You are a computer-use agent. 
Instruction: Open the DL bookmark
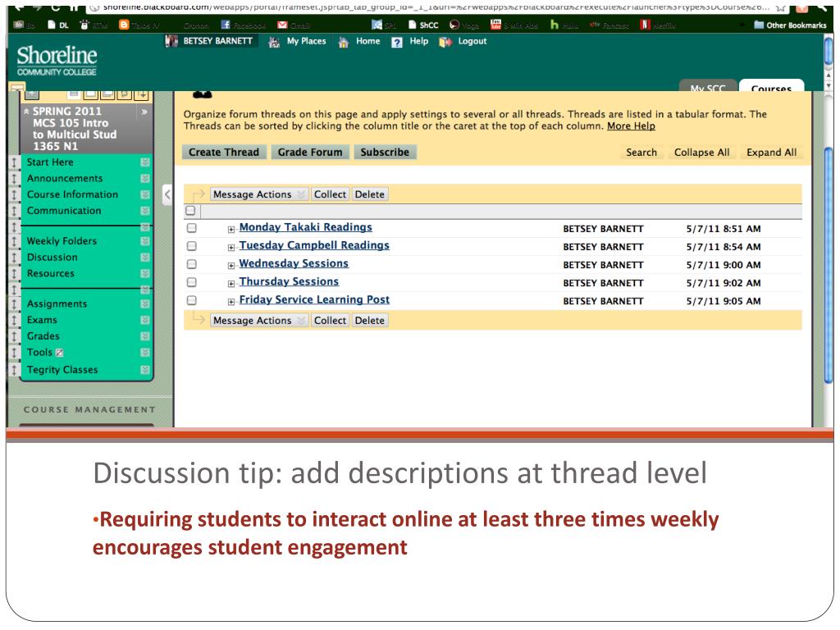tap(58, 25)
